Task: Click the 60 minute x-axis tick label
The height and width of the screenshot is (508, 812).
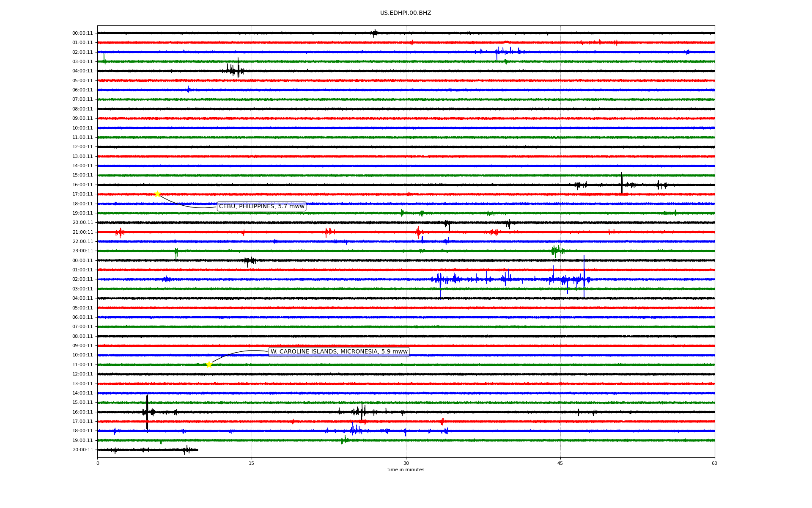Action: [714, 463]
